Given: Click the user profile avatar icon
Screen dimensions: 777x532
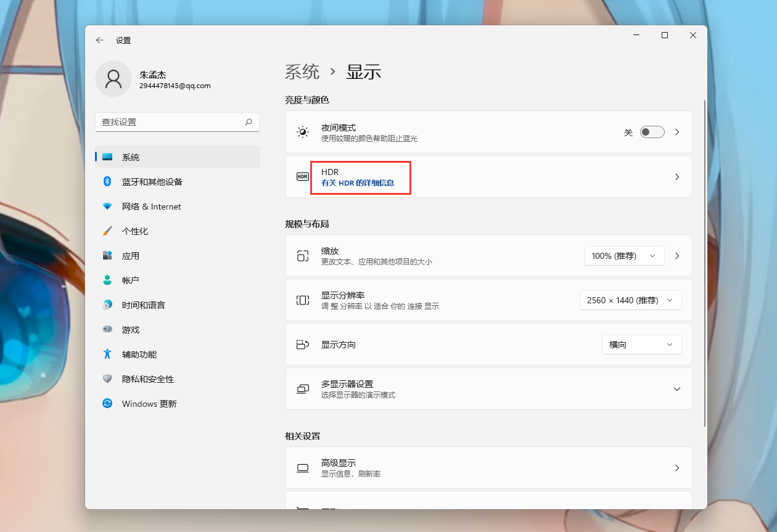Looking at the screenshot, I should point(113,79).
